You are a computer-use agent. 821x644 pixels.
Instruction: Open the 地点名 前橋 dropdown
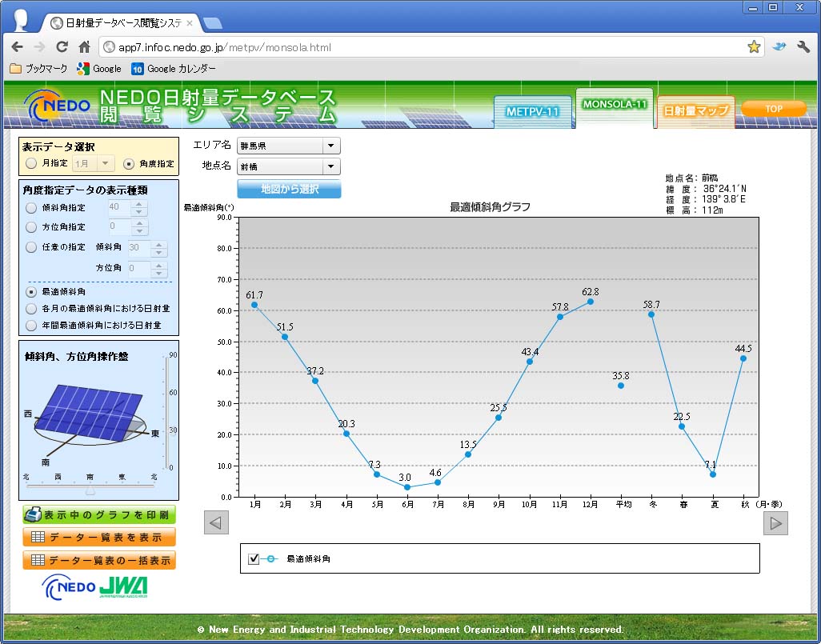(289, 166)
